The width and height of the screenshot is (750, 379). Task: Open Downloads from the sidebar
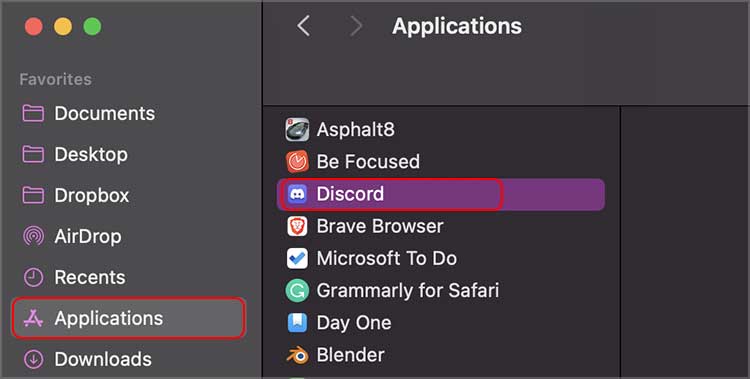87,359
